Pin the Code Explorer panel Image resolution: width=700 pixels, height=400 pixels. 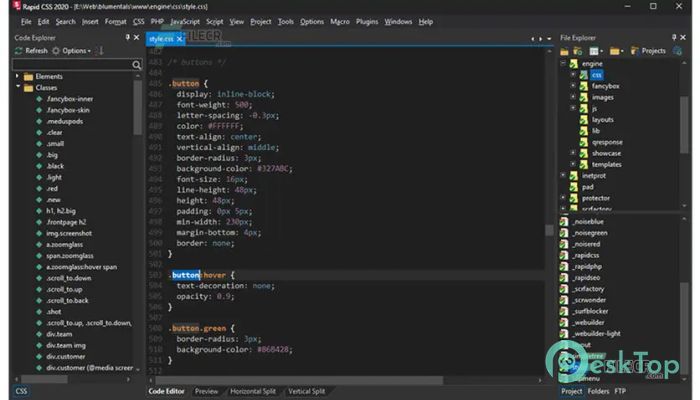pos(128,38)
